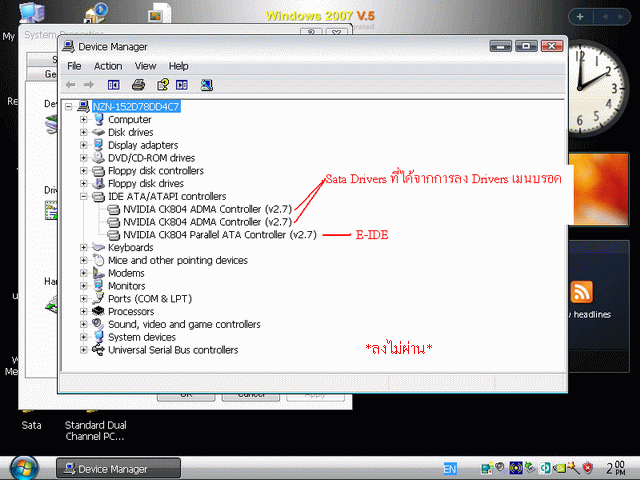Toggle the console tree pane toolbar icon
The image size is (640, 480).
[113, 85]
